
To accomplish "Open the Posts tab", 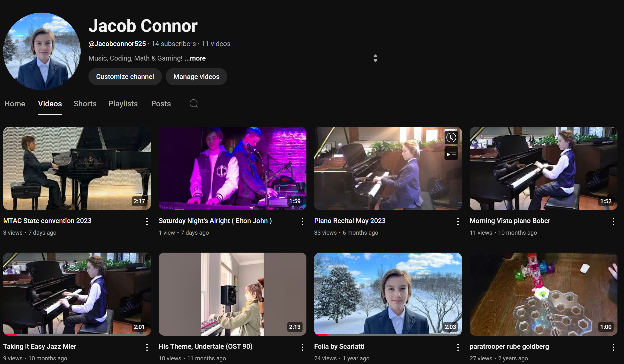I will 161,104.
